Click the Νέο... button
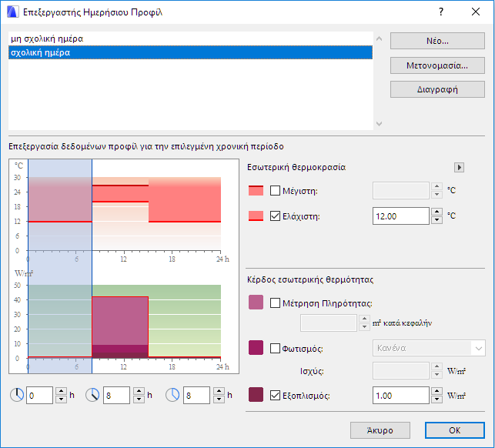Viewport: 495px width, 448px height. coord(437,41)
